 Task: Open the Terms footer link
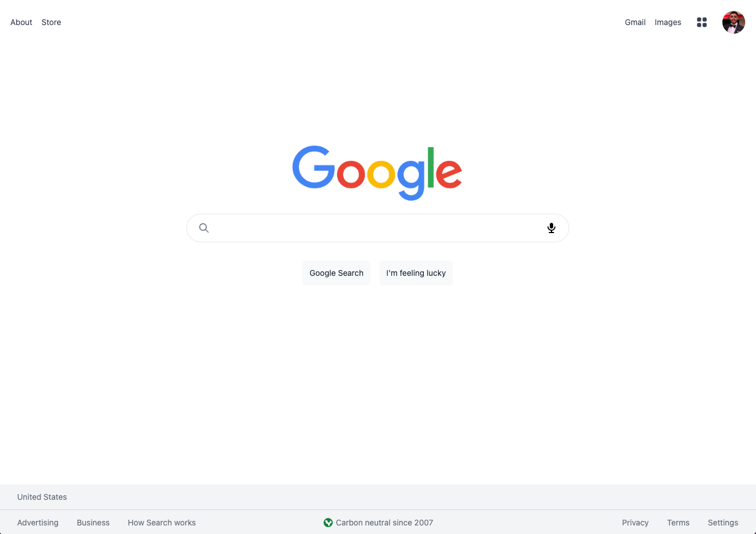click(x=679, y=523)
